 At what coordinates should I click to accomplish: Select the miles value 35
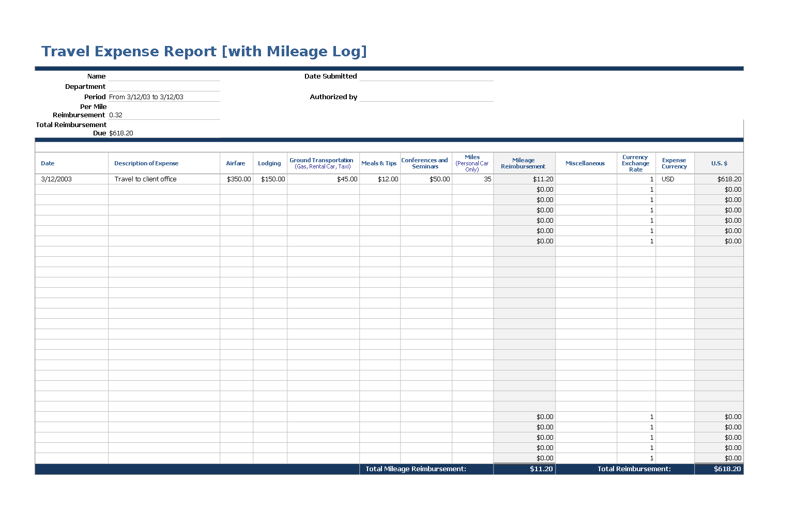coord(473,179)
